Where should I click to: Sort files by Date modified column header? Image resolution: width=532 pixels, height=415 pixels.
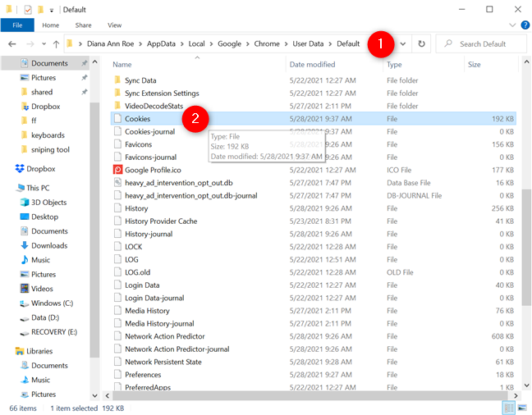point(312,64)
